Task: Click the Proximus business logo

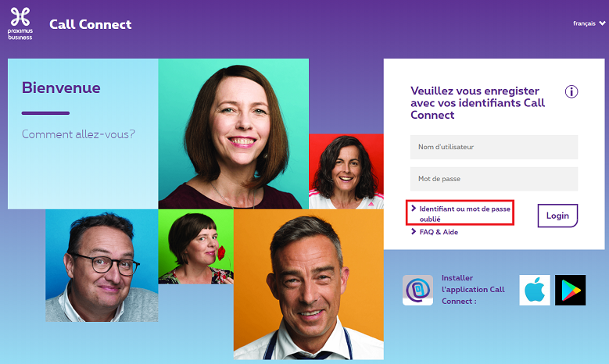Action: click(x=21, y=22)
